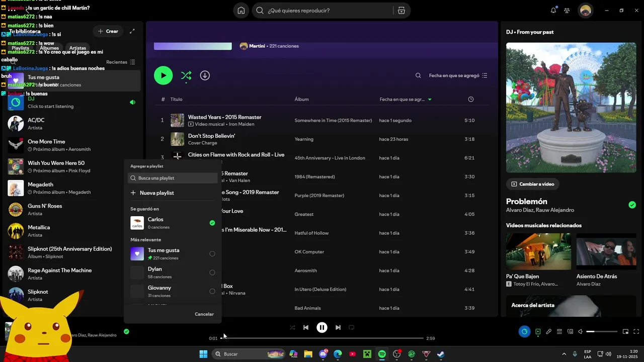The height and width of the screenshot is (362, 644).
Task: Download the playlist with arrow icon
Action: [205, 75]
